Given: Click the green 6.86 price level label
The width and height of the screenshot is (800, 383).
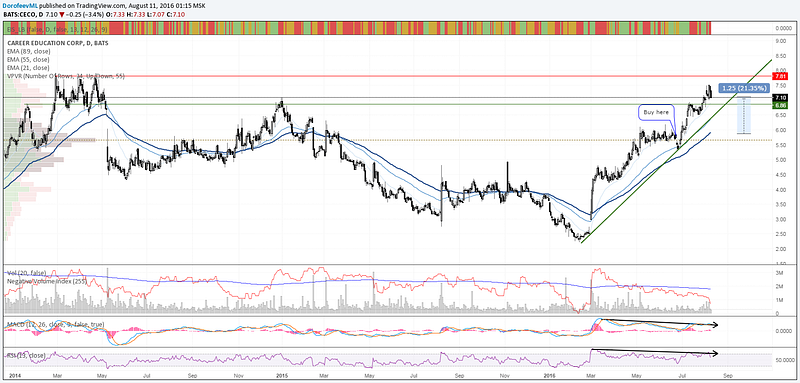Looking at the screenshot, I should pyautogui.click(x=781, y=105).
